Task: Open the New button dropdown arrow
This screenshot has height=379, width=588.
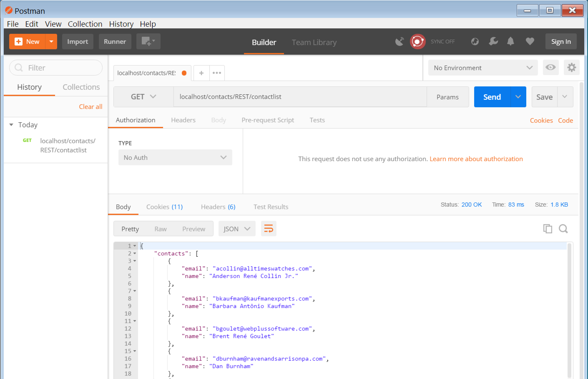Action: click(51, 41)
